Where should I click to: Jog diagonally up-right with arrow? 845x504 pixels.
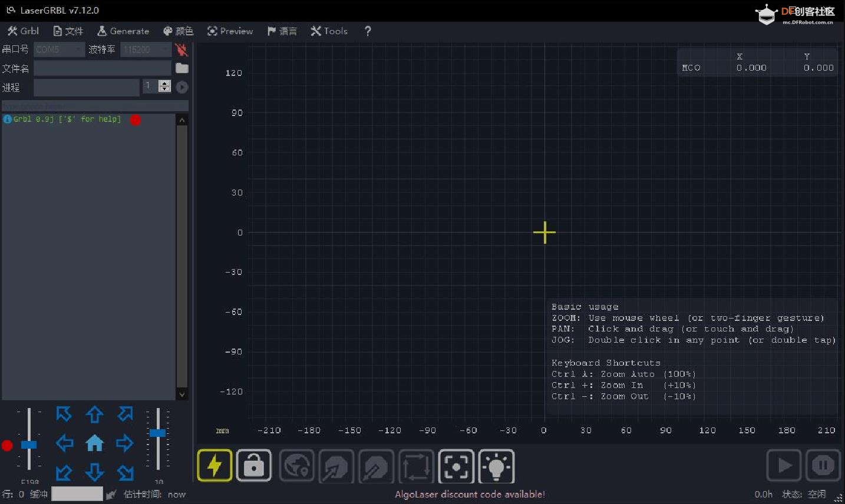125,414
